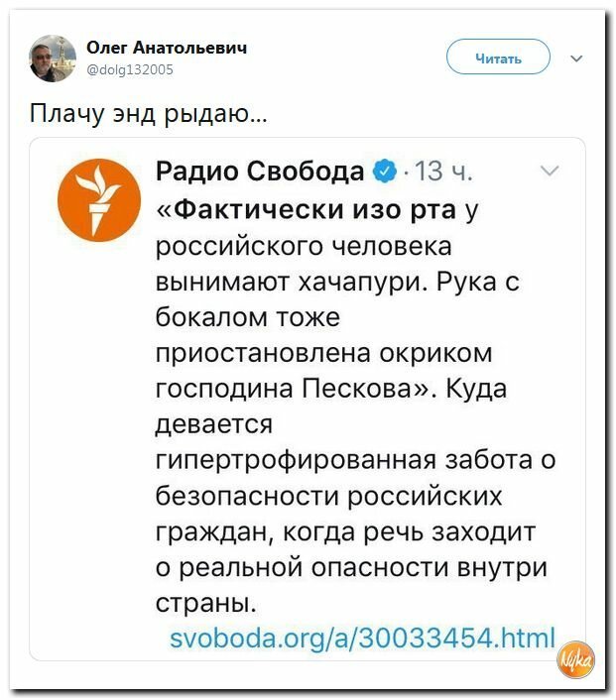The image size is (616, 700).
Task: Click the blue verified badge
Action: [x=385, y=171]
